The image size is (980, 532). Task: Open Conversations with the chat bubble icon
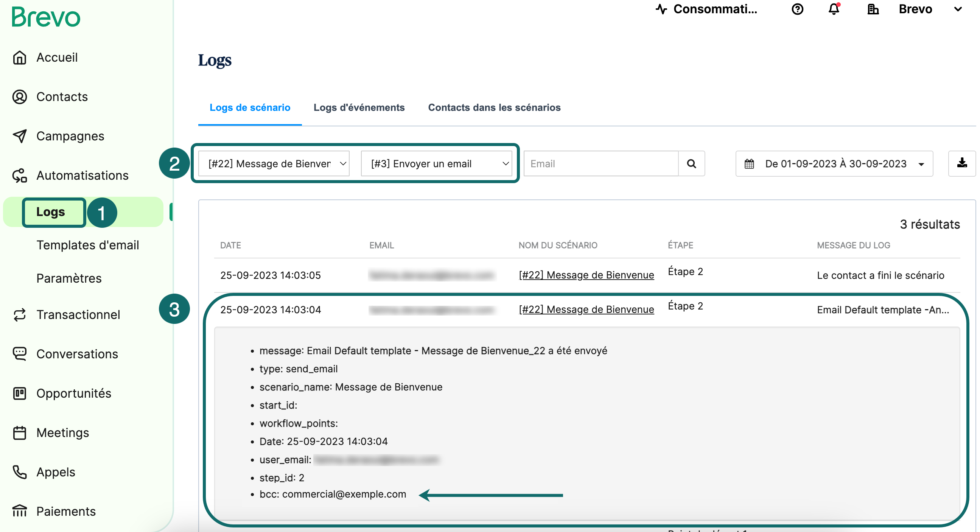click(x=20, y=354)
